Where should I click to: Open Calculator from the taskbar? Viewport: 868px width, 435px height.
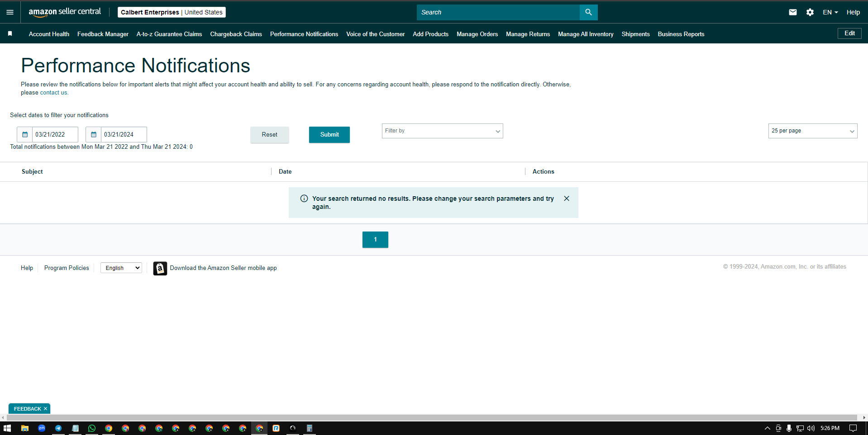(310, 428)
